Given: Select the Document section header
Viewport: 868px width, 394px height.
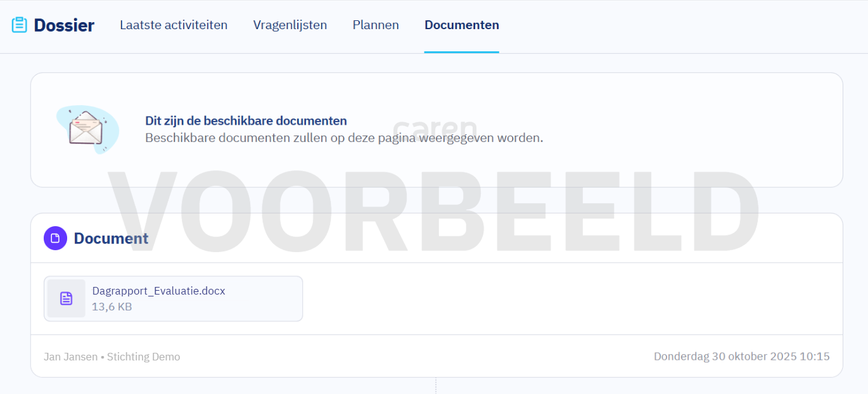Looking at the screenshot, I should [x=112, y=238].
